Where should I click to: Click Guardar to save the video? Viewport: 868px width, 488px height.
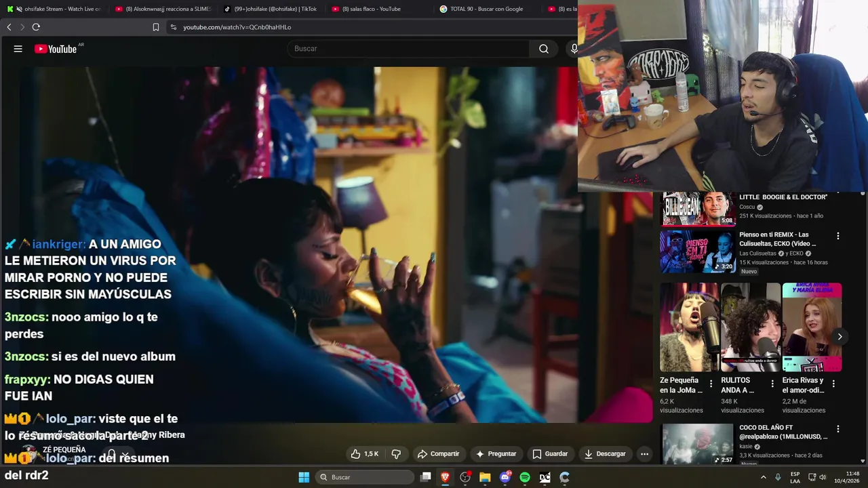550,454
